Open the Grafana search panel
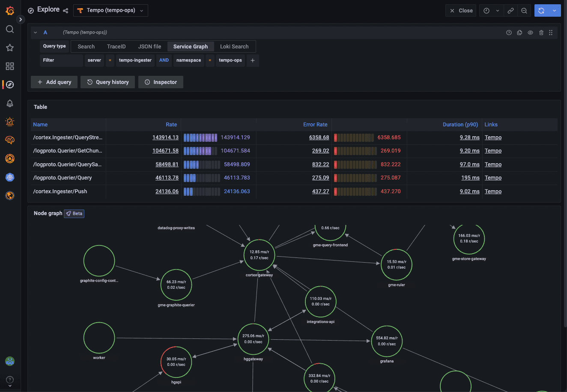The image size is (567, 392). point(10,29)
